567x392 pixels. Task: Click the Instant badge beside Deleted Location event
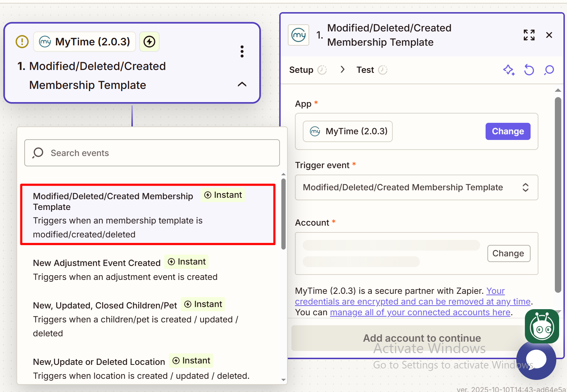[191, 361]
